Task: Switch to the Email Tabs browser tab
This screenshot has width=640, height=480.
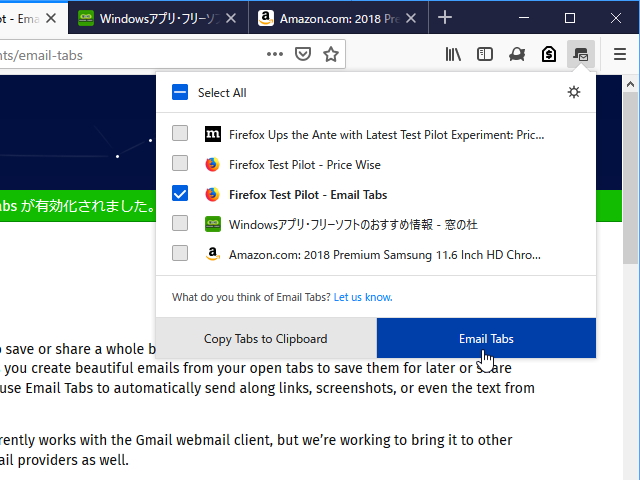Action: 34,18
